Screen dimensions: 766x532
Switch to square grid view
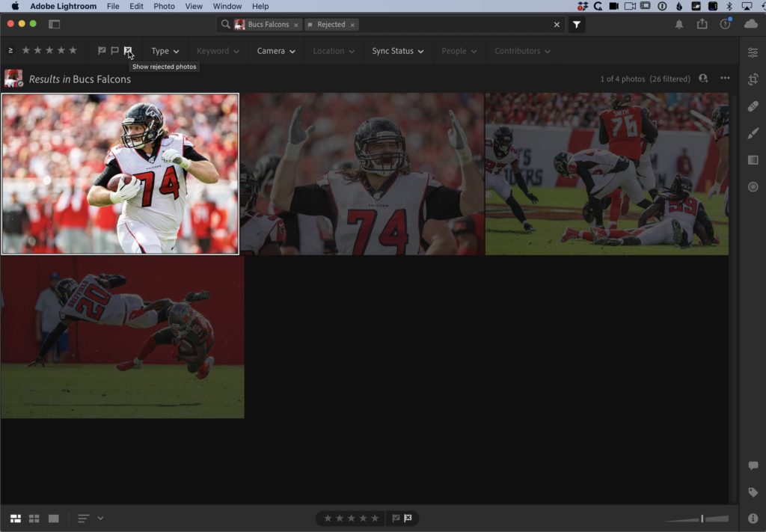tap(34, 519)
